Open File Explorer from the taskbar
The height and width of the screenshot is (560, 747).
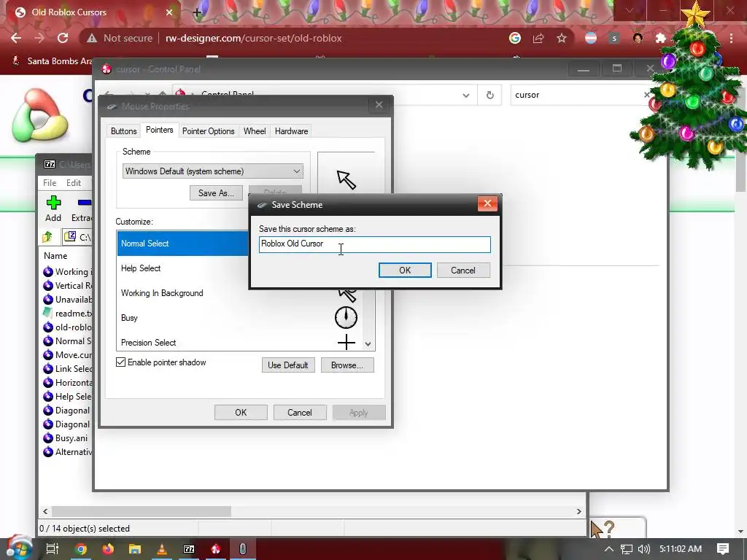(135, 549)
